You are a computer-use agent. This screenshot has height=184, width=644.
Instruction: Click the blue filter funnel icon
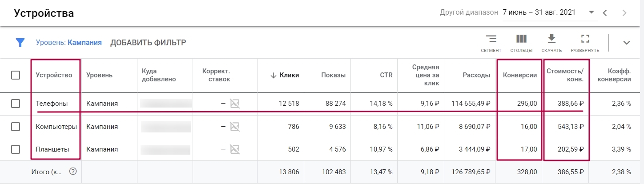[x=20, y=43]
